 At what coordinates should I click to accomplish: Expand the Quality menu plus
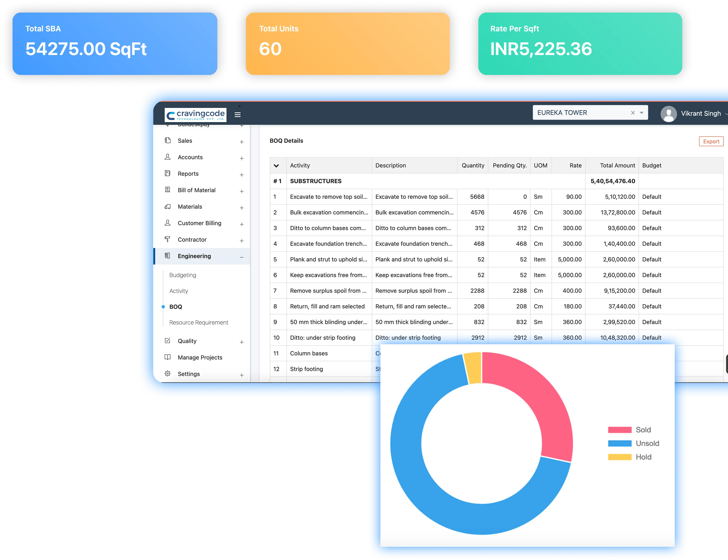coord(242,342)
